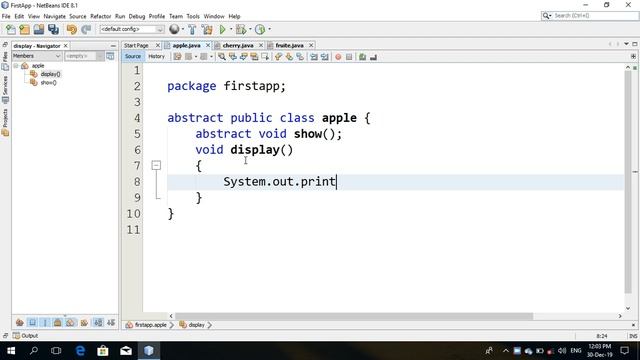
Task: Click the horizontal scrollbar of the editor
Action: pyautogui.click(x=354, y=316)
